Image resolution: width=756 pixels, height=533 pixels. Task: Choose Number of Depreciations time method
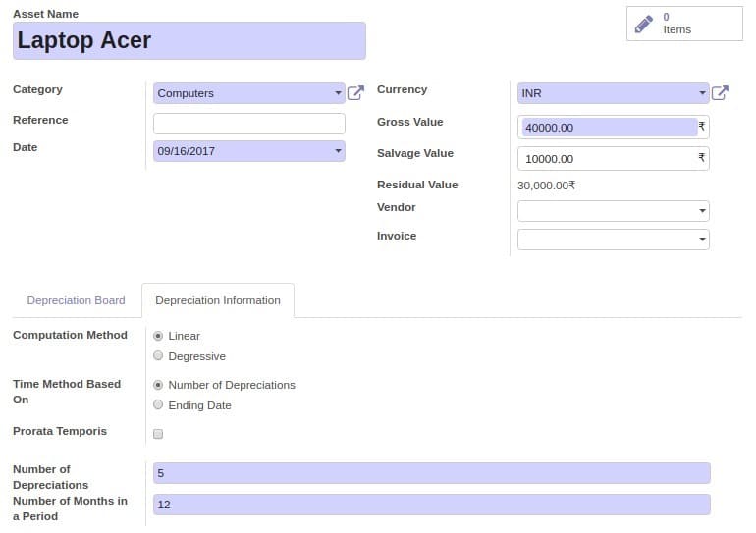click(x=158, y=385)
